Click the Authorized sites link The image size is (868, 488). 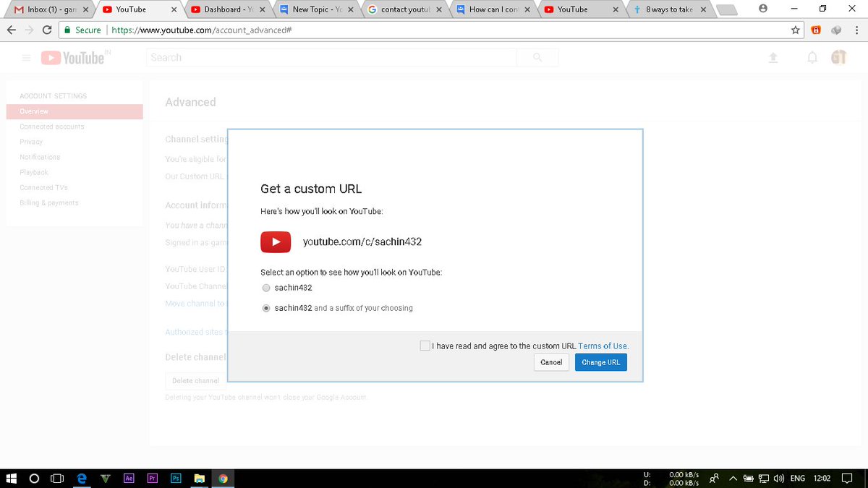coord(195,332)
